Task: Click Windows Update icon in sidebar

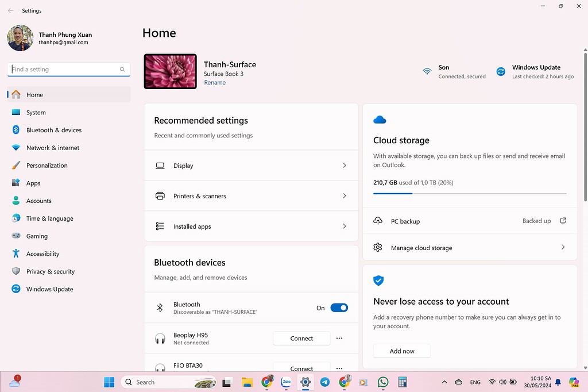Action: [16, 289]
